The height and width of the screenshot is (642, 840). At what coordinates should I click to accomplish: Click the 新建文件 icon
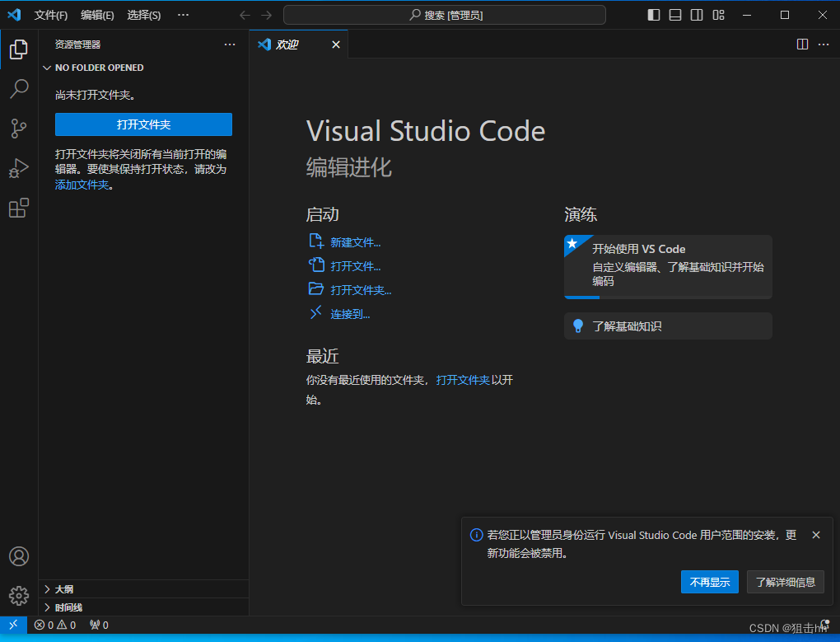(316, 241)
